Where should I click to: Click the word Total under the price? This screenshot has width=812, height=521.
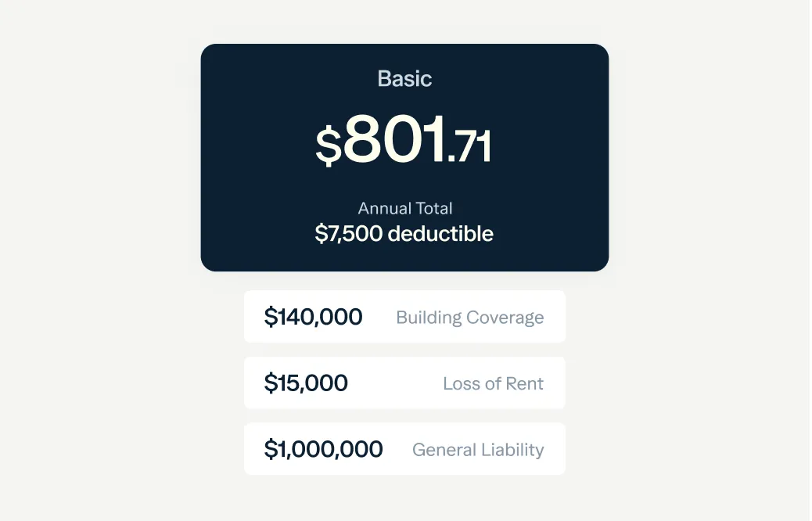[x=434, y=208]
